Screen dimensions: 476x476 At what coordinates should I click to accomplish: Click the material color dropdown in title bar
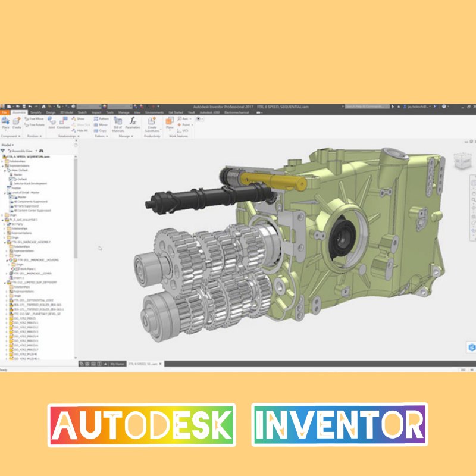coord(89,107)
